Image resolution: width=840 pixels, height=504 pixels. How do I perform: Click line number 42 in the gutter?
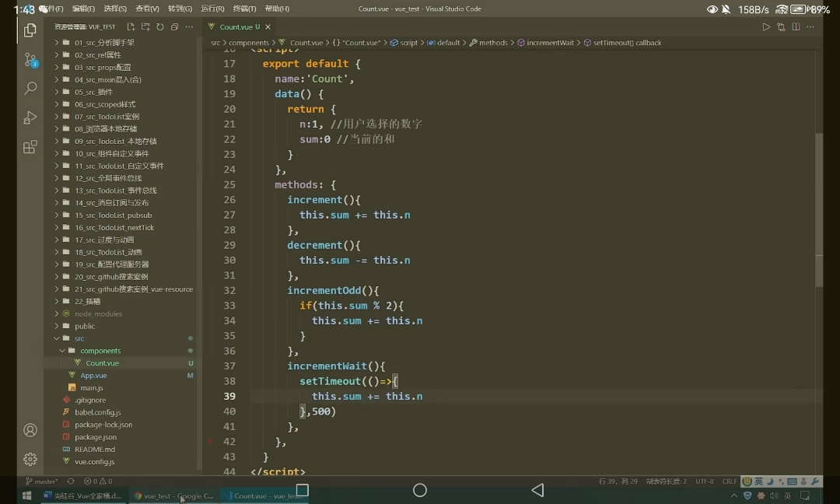point(229,441)
